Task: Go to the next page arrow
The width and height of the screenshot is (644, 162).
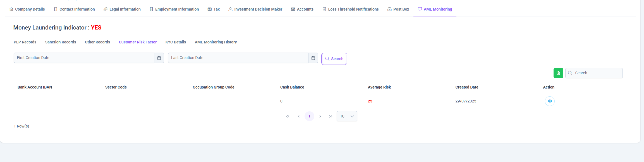Action: click(x=320, y=116)
